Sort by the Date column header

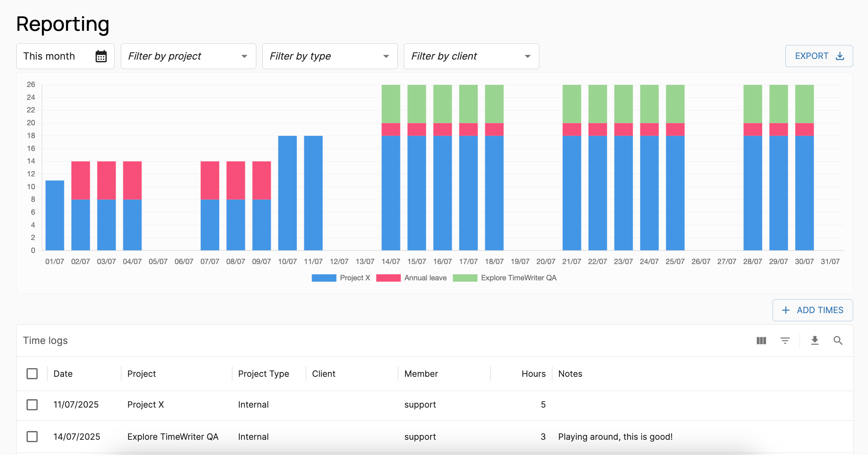[63, 374]
